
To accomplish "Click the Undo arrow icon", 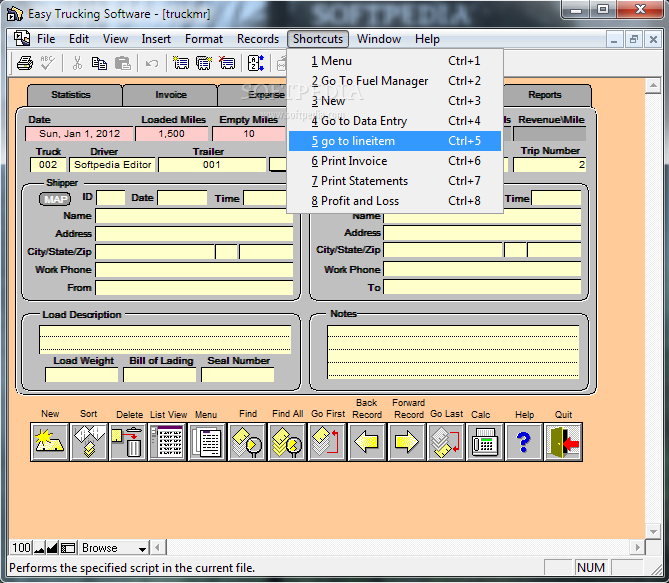I will point(152,64).
